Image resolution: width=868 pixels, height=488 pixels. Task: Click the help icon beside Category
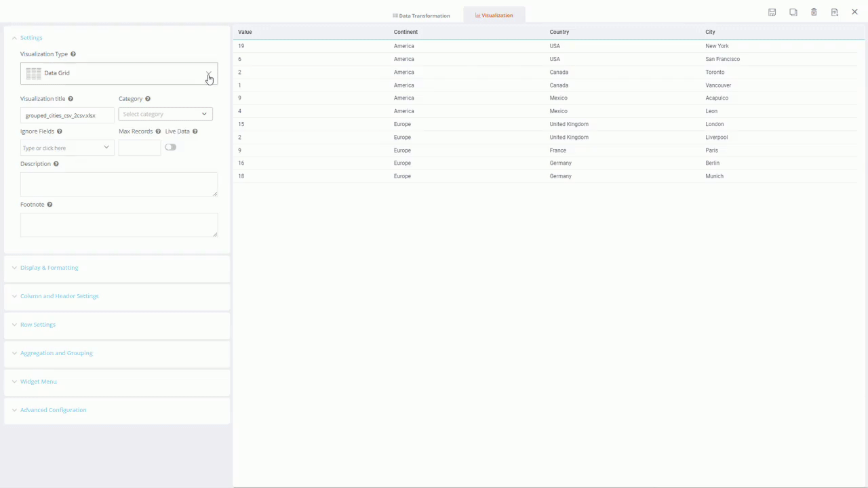[148, 99]
